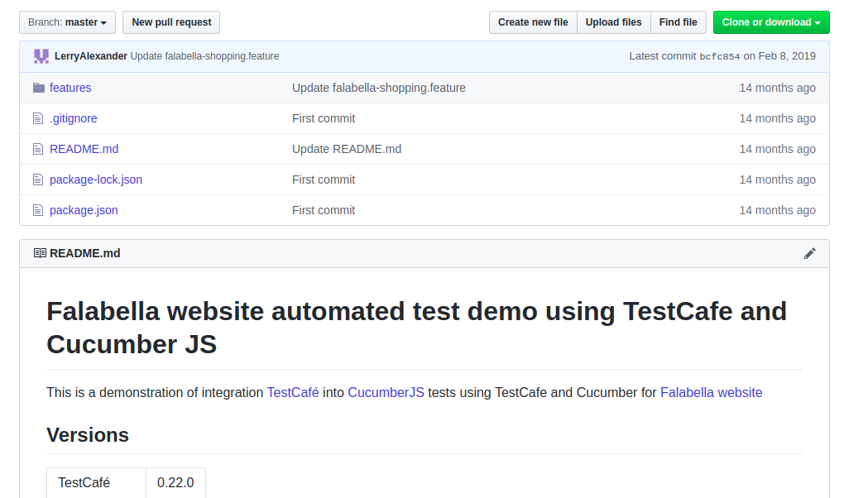Open the Branch: master dropdown
Image resolution: width=868 pixels, height=498 pixels.
(68, 22)
